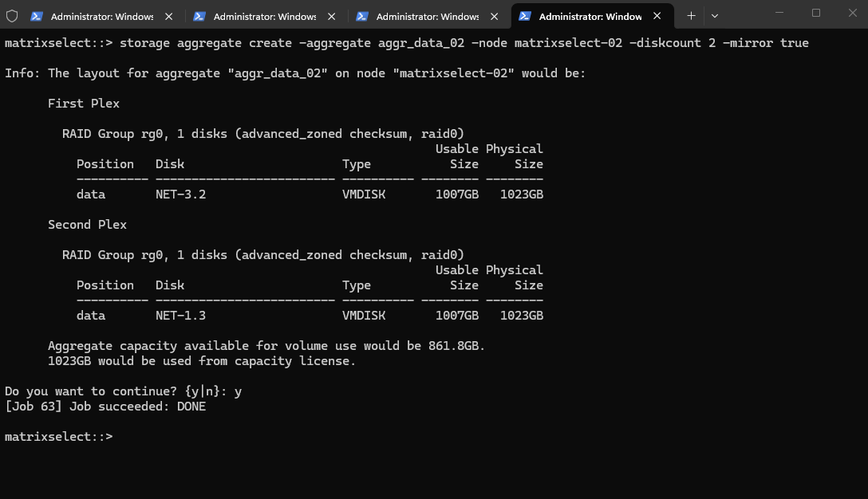868x499 pixels.
Task: Maximize the Windows Terminal window
Action: tap(815, 13)
